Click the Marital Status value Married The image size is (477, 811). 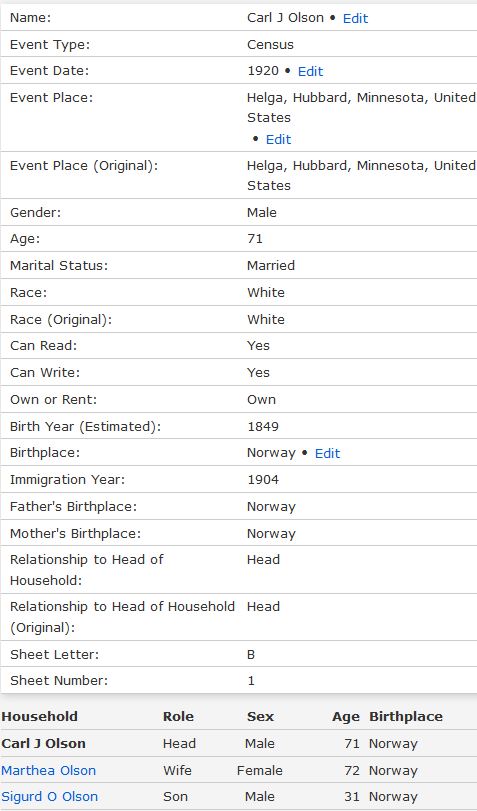(271, 265)
